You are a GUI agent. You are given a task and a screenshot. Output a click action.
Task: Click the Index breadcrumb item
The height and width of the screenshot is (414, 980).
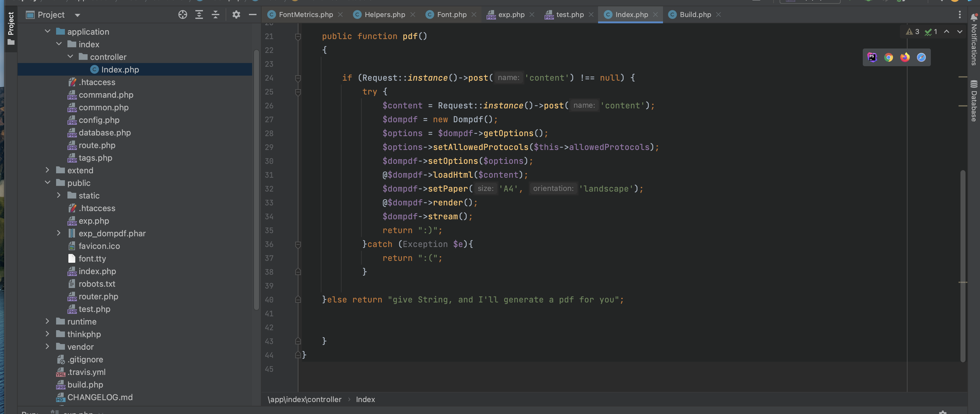click(365, 399)
